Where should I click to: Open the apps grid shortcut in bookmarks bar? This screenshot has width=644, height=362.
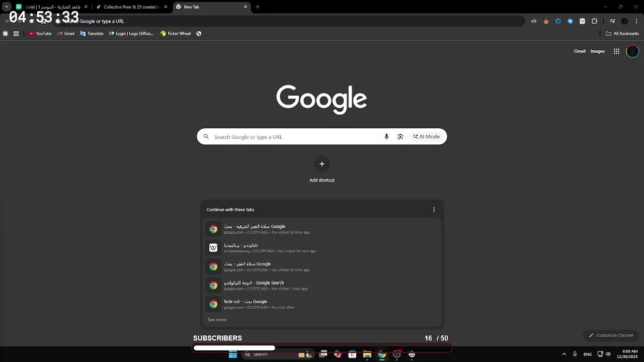click(16, 34)
